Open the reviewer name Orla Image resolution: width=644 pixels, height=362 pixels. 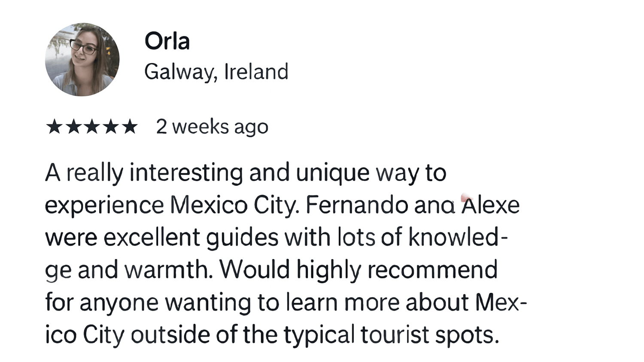[x=167, y=42]
